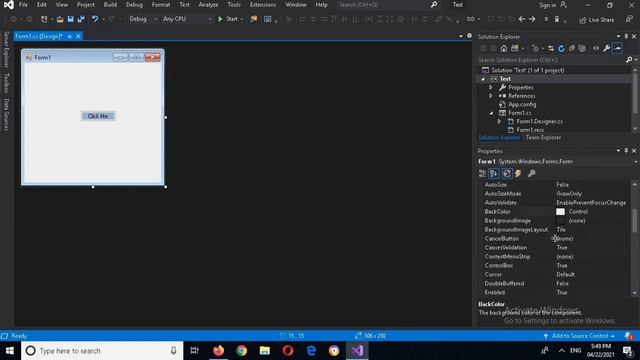Open the Start button dropdown arrow
Image resolution: width=640 pixels, height=360 pixels.
[242, 19]
